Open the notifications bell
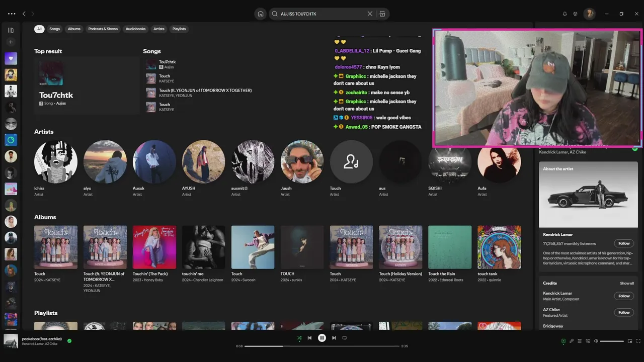The height and width of the screenshot is (362, 644). tap(565, 14)
